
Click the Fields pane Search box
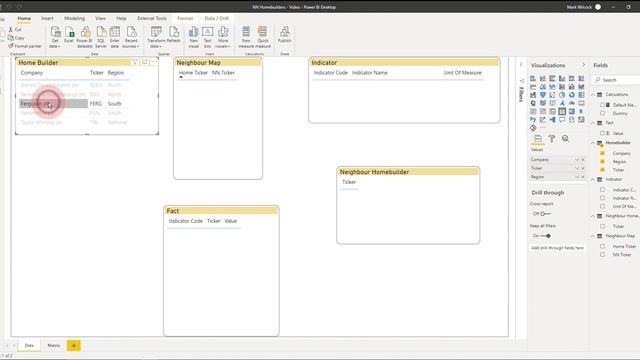coord(617,80)
